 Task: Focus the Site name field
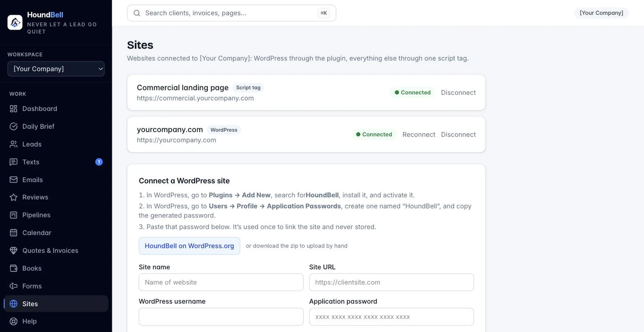click(x=221, y=282)
